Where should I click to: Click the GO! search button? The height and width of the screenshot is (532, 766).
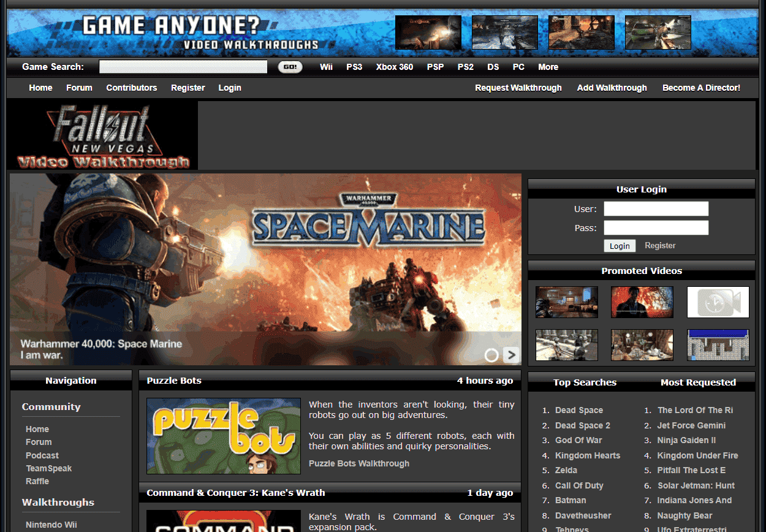click(290, 67)
